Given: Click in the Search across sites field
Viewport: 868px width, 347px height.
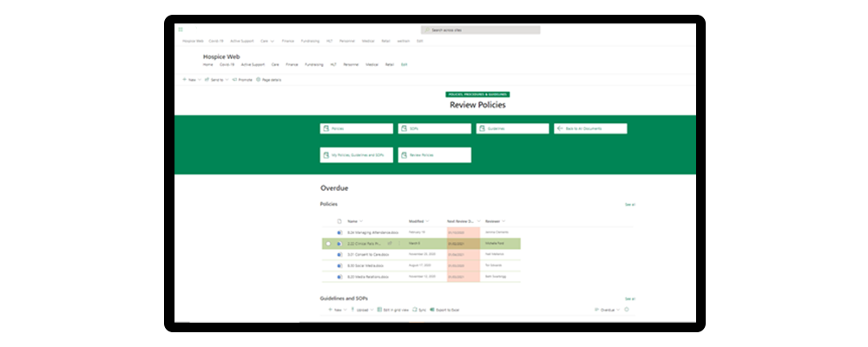Looking at the screenshot, I should 481,29.
